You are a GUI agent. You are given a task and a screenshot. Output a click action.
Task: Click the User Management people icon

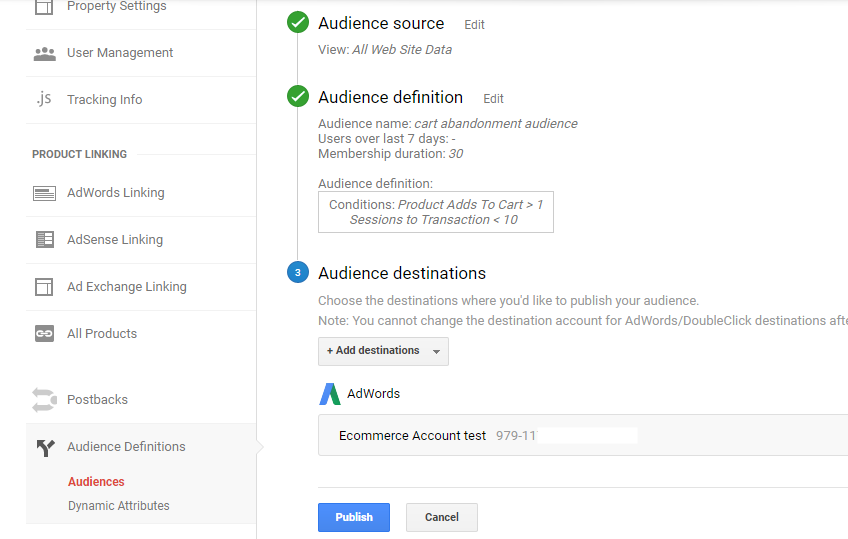(x=44, y=54)
